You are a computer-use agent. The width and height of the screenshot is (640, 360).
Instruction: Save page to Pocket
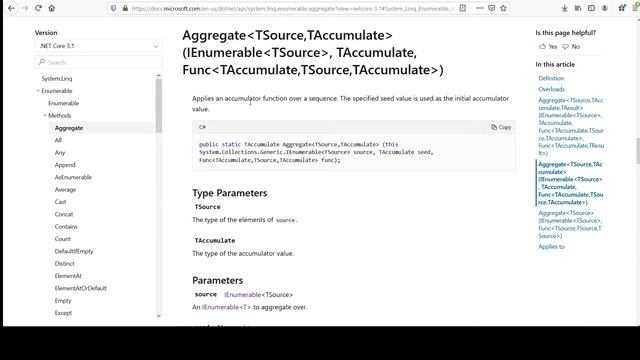(x=491, y=8)
